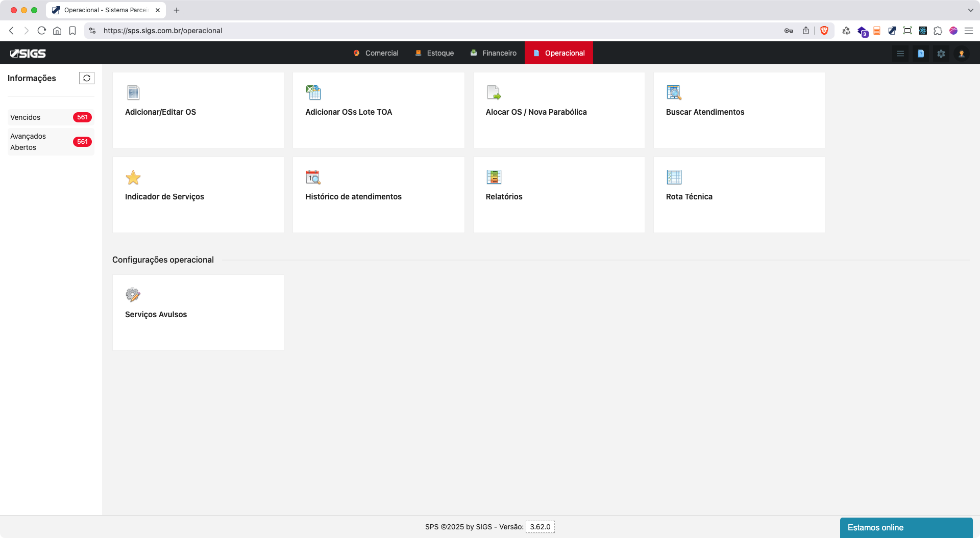Close the Operacional browser tab
The width and height of the screenshot is (980, 538).
158,10
